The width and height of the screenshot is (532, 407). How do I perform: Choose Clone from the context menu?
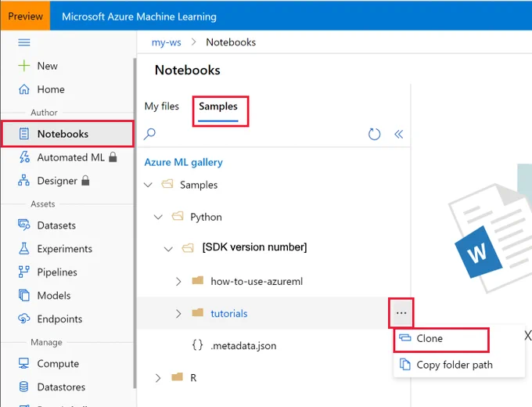tap(441, 340)
